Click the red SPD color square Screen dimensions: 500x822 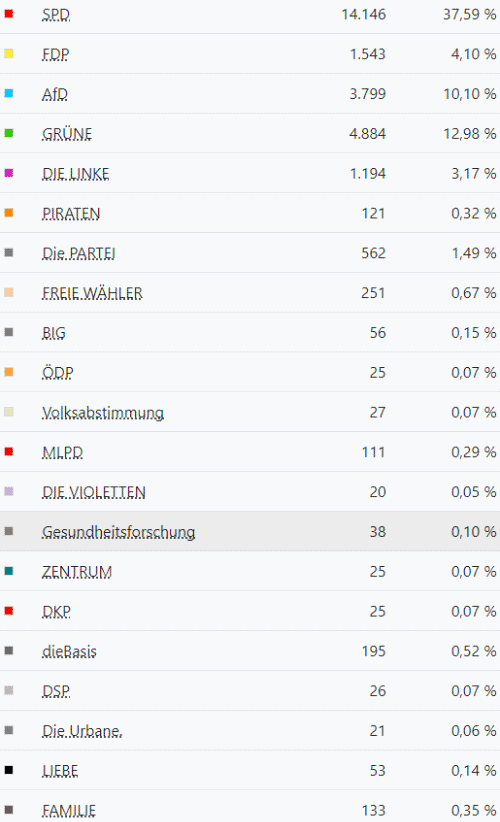pos(9,14)
